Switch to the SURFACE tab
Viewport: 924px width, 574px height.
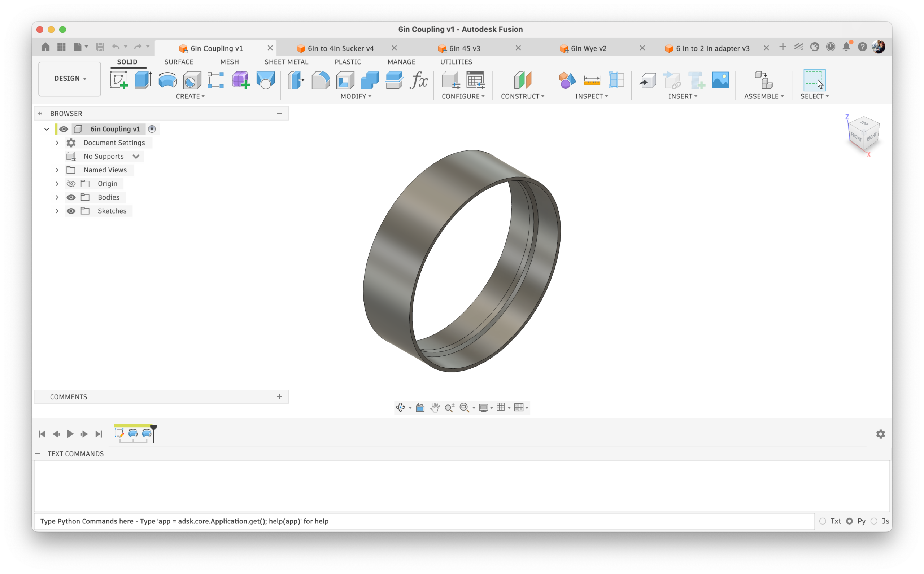pyautogui.click(x=179, y=62)
